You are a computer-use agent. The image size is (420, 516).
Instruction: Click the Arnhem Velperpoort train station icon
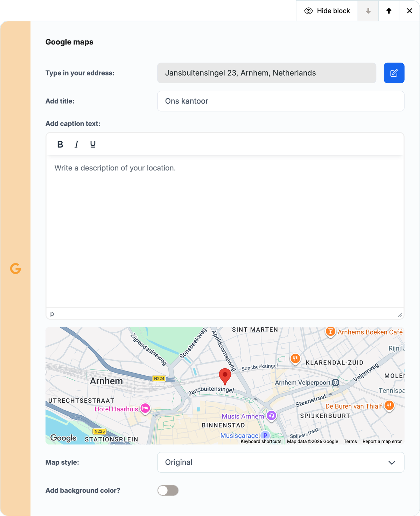(x=335, y=382)
